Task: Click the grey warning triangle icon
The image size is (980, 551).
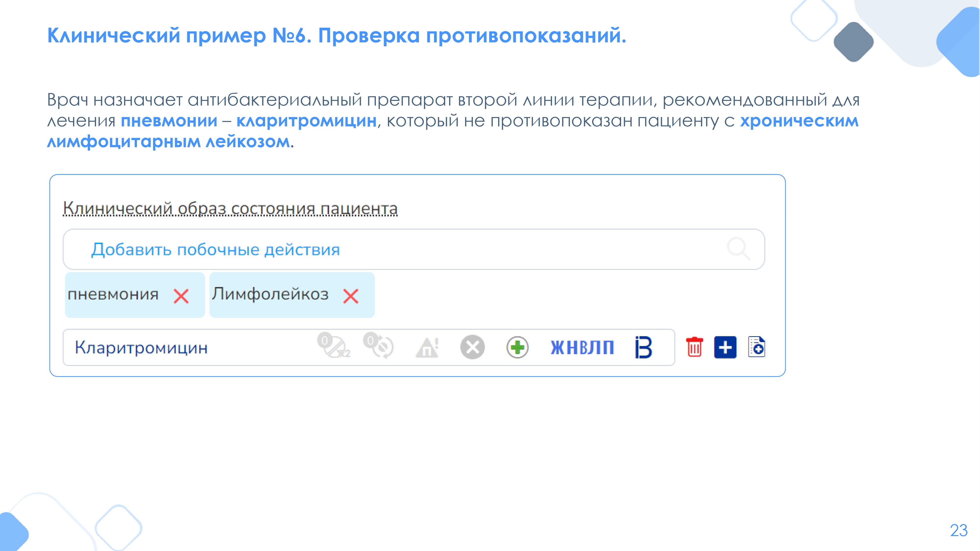Action: point(427,347)
